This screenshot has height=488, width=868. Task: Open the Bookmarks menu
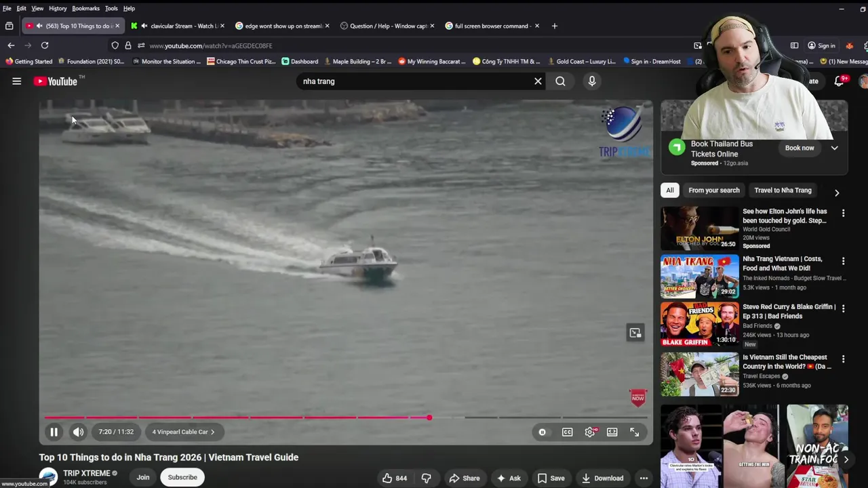tap(85, 8)
